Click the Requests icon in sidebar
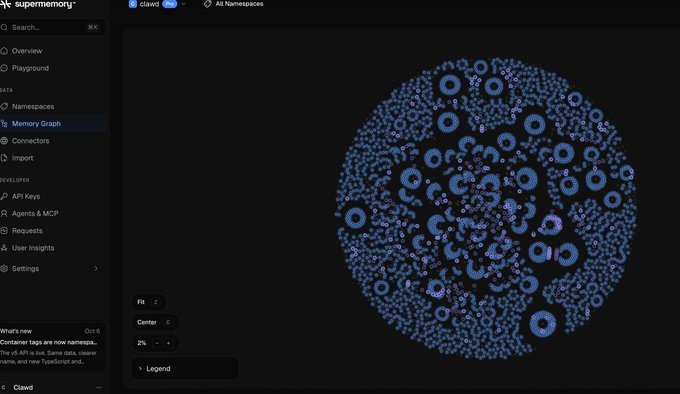The image size is (680, 394). [x=4, y=231]
